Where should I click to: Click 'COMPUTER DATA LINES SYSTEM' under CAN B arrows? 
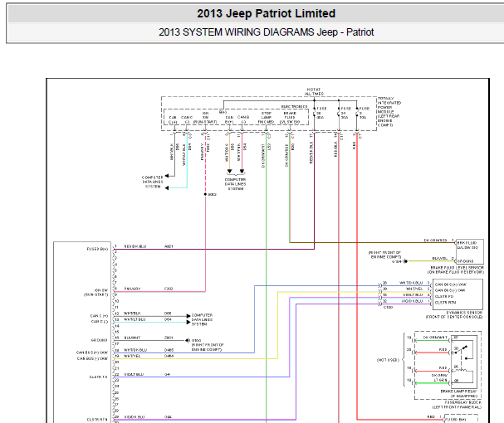tap(235, 184)
